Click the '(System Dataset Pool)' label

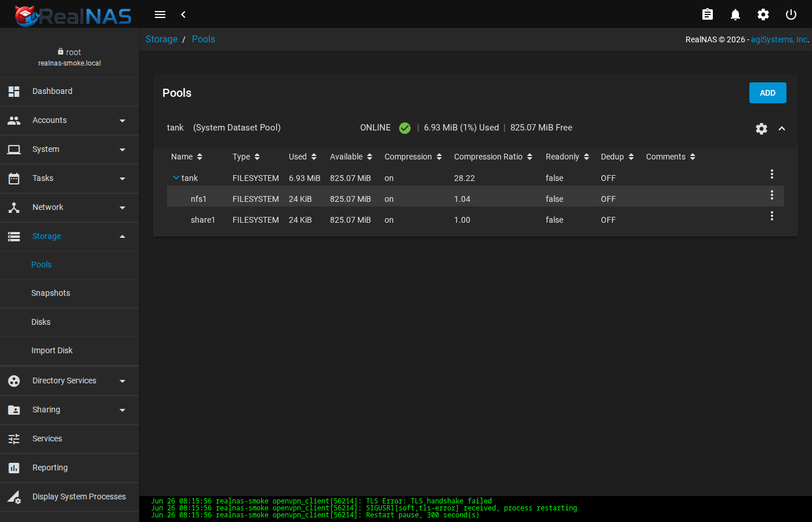tap(237, 128)
